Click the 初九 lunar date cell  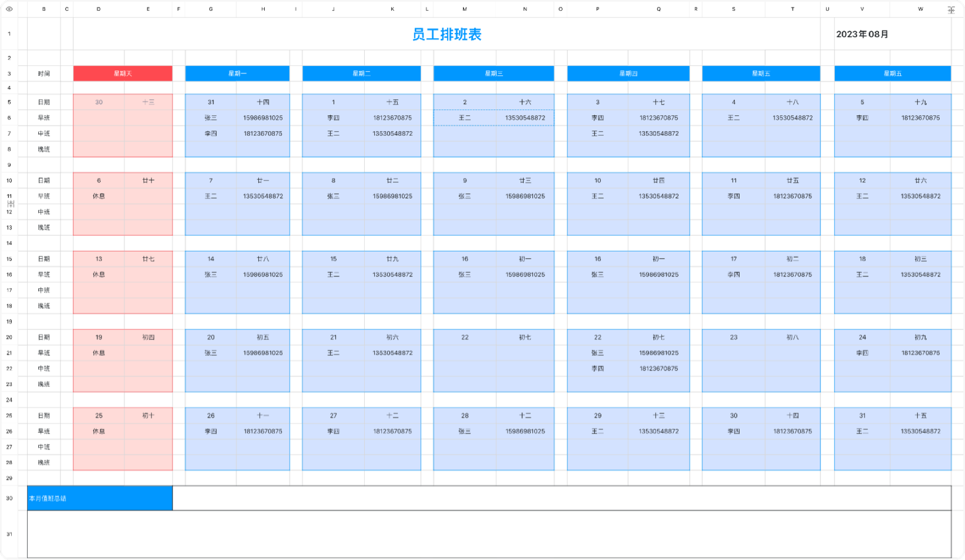(x=920, y=338)
